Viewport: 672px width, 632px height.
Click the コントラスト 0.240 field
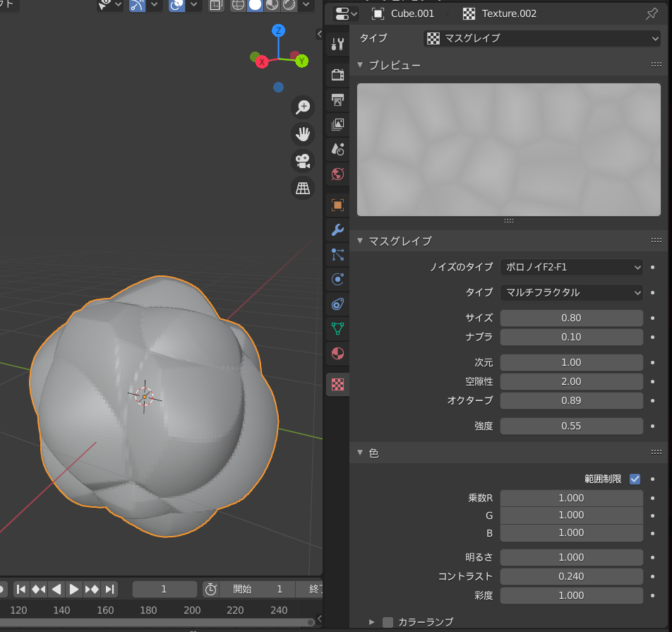(x=571, y=576)
